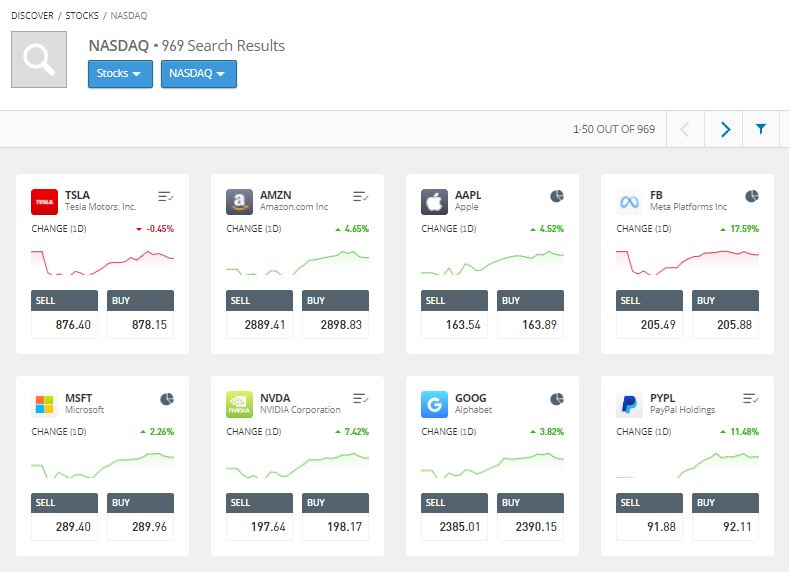Add TSLA to watchlist via list icon
The image size is (789, 572).
click(x=166, y=196)
